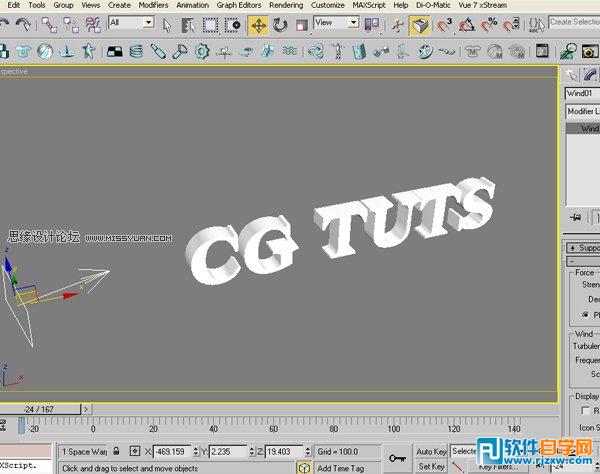
Task: Open the Rendering menu
Action: point(286,5)
